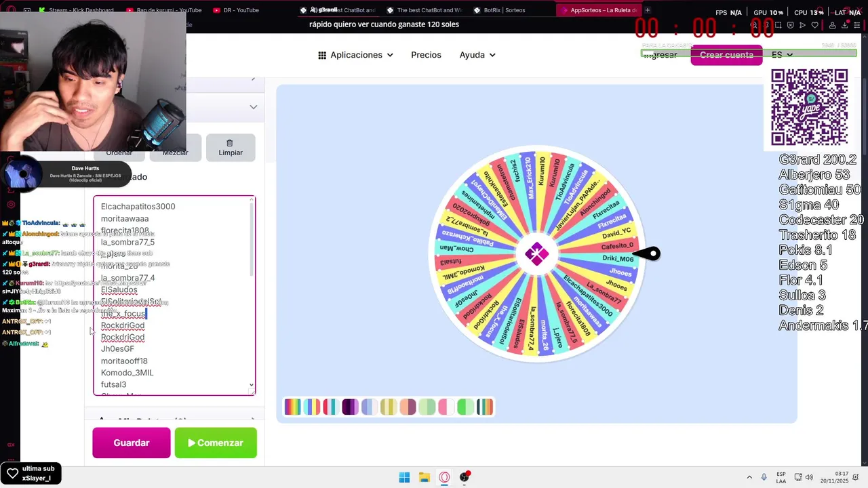Image resolution: width=868 pixels, height=488 pixels.
Task: Click the new tab plus button
Action: tap(647, 10)
